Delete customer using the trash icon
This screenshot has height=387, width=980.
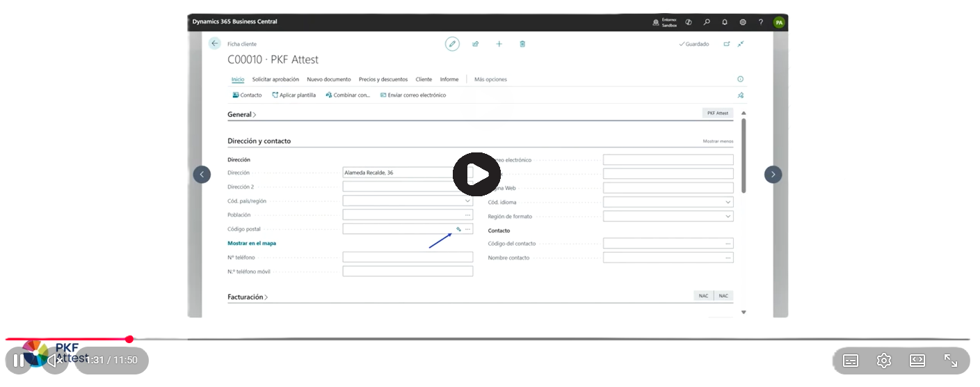[522, 44]
